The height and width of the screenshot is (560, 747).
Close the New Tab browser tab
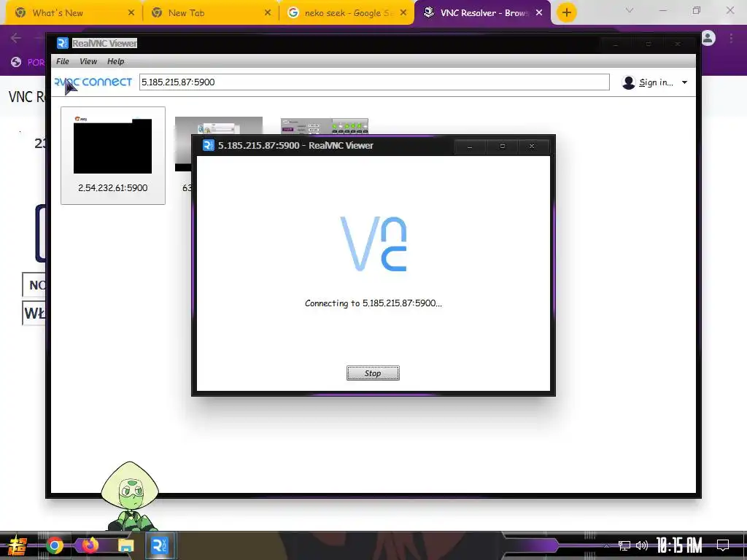click(x=267, y=13)
